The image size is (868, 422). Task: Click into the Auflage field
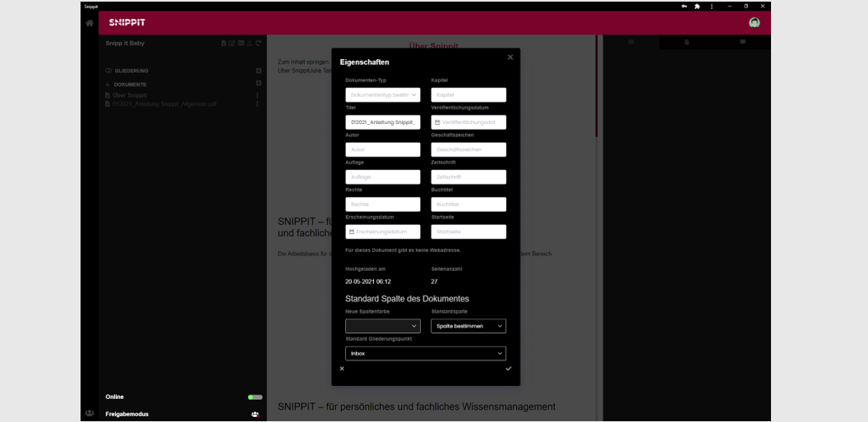click(382, 177)
